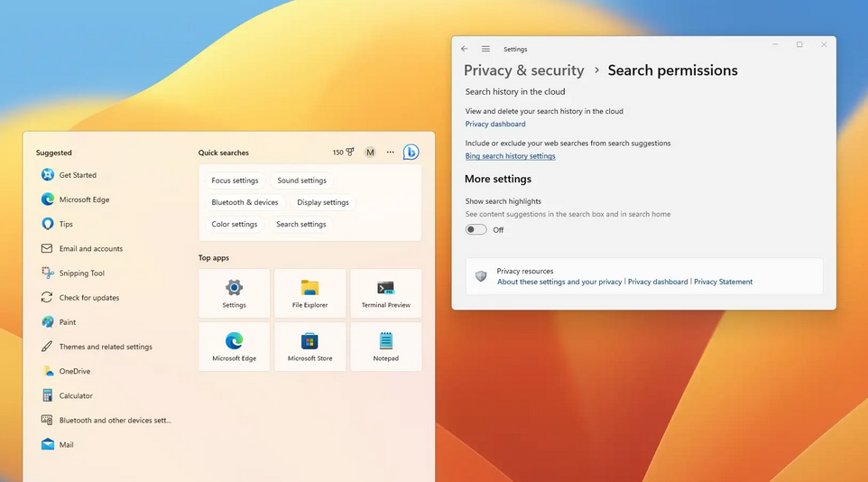Select Focus settings quick search

235,181
